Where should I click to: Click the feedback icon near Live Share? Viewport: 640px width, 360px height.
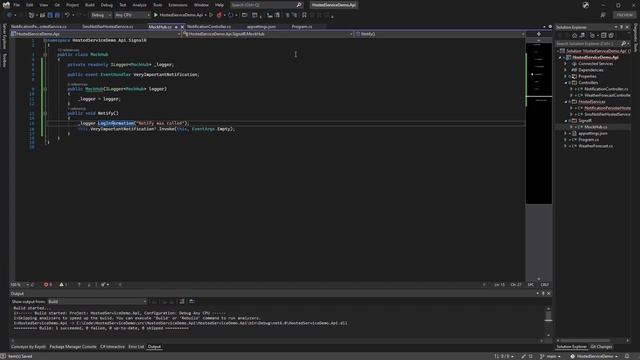(603, 15)
